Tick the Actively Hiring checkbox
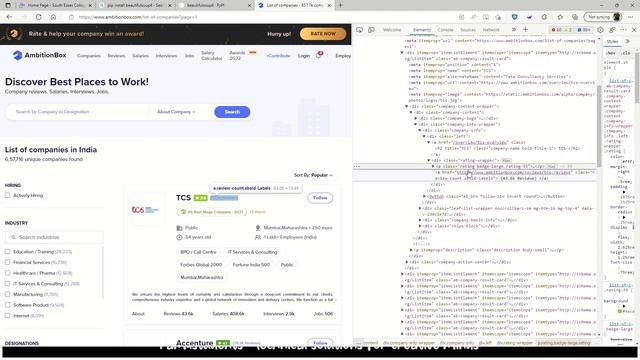Image resolution: width=640 pixels, height=360 pixels. 7,196
